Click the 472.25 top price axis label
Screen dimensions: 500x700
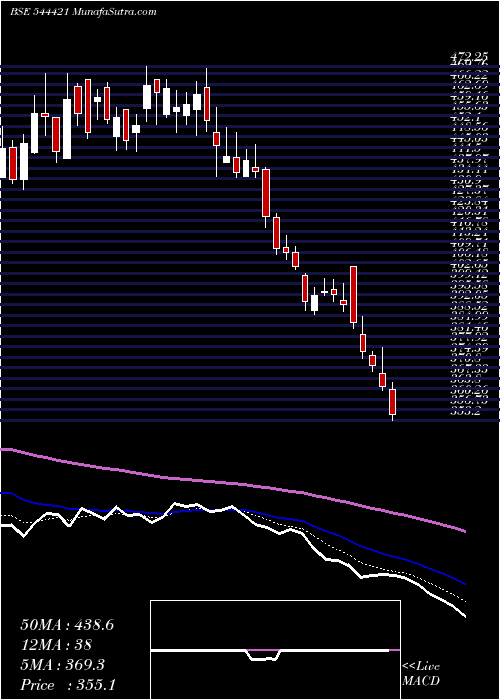pos(468,56)
